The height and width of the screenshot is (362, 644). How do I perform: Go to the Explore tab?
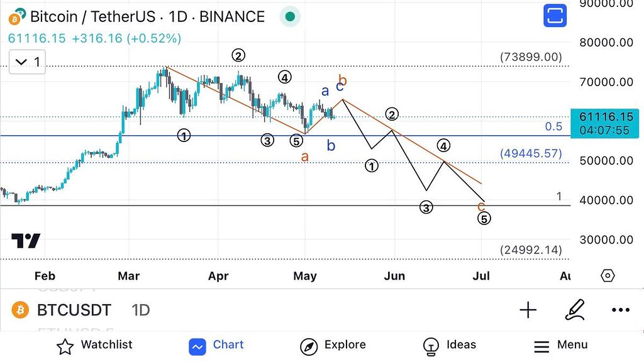point(333,345)
